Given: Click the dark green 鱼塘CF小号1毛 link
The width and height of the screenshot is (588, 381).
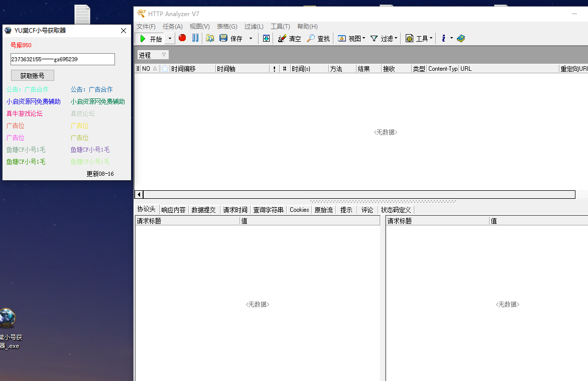Looking at the screenshot, I should pyautogui.click(x=26, y=162).
